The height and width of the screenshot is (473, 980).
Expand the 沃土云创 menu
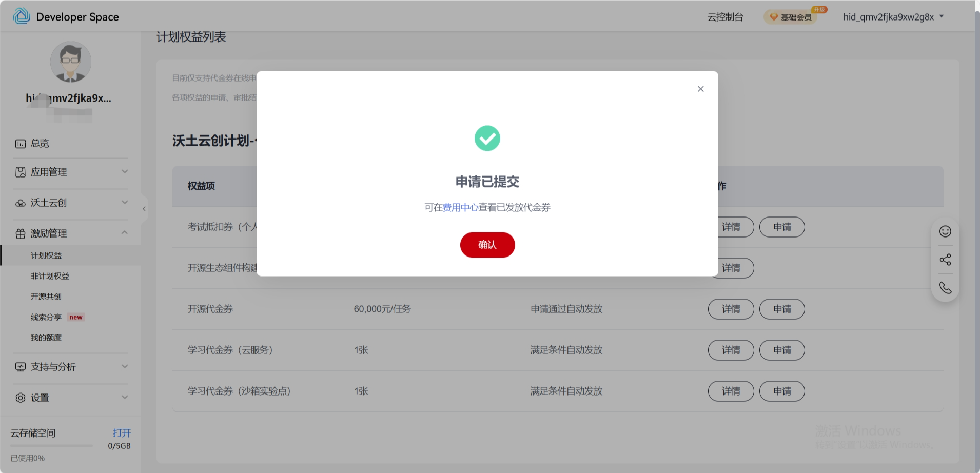pyautogui.click(x=71, y=203)
